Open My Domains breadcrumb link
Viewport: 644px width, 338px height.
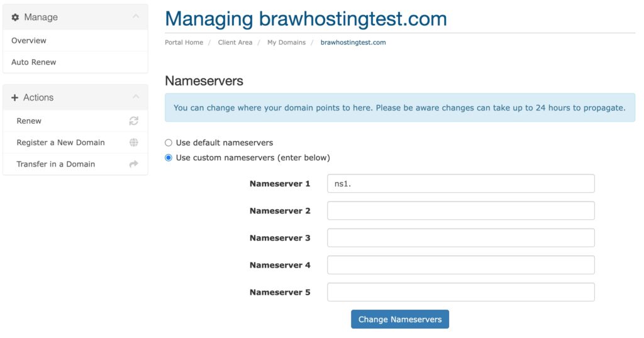tap(286, 42)
